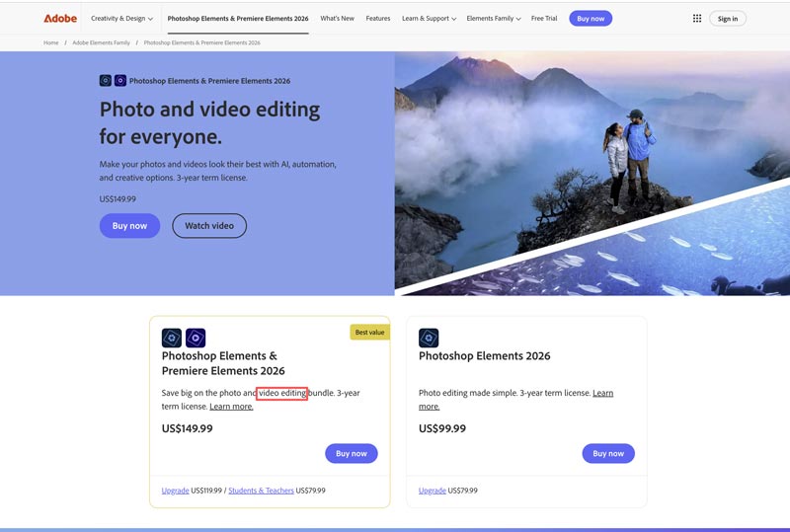Viewport: 790px width, 532px height.
Task: Click Buy now for Photoshop Elements US$99.99
Action: point(608,453)
